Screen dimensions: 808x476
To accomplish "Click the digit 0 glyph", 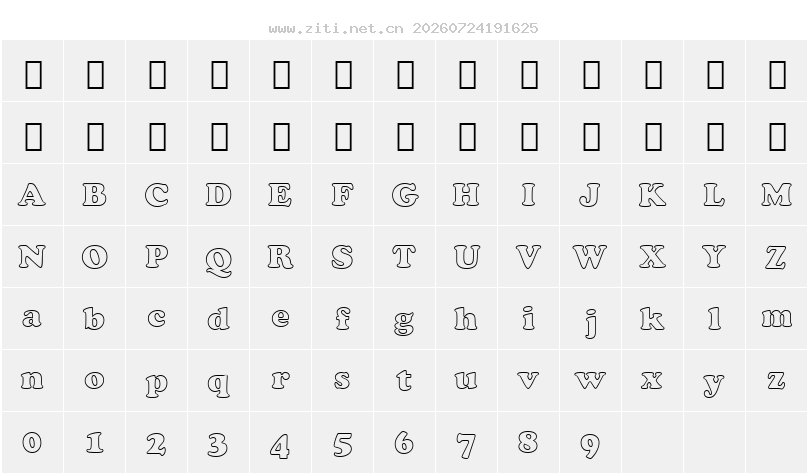I will coord(32,443).
